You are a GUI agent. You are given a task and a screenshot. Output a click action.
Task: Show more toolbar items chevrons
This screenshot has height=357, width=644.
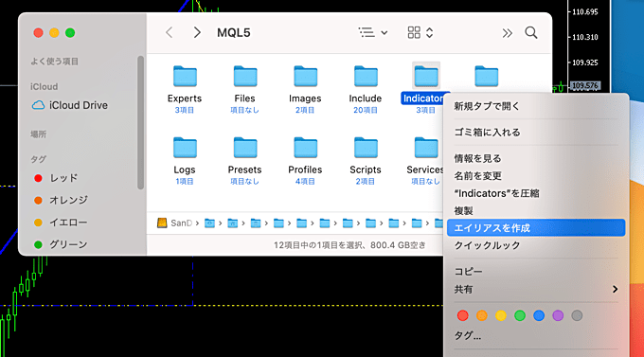pos(508,33)
